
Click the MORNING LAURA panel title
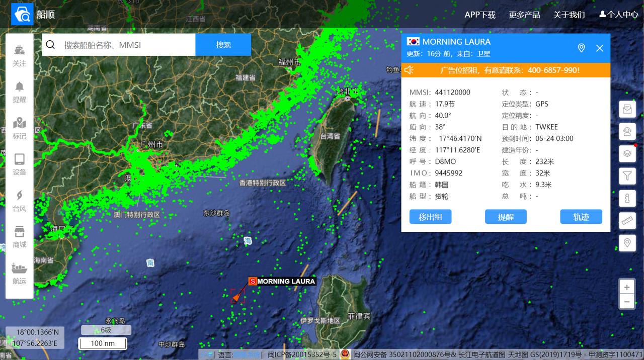pos(456,42)
